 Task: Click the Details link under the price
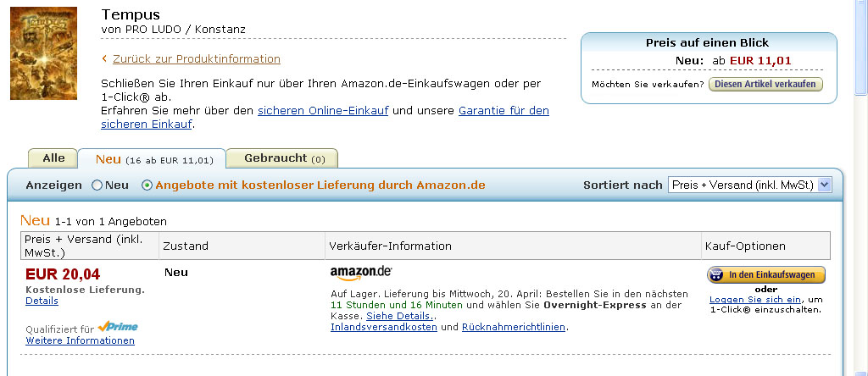[x=42, y=301]
